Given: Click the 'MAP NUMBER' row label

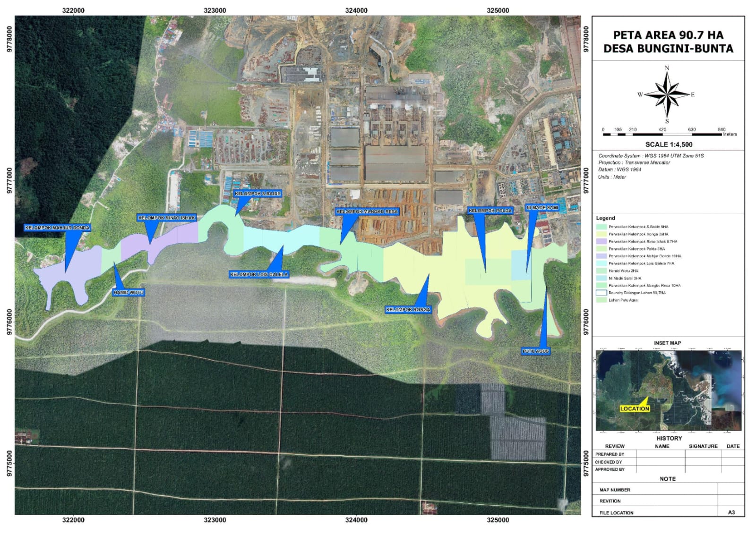Looking at the screenshot, I should 615,490.
